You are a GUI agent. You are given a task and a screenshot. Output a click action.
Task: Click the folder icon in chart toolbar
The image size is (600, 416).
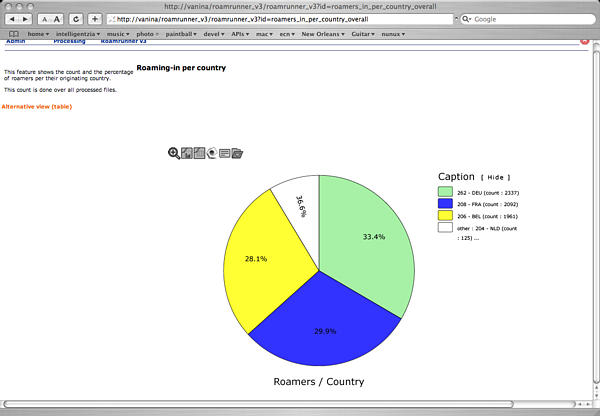pos(237,153)
